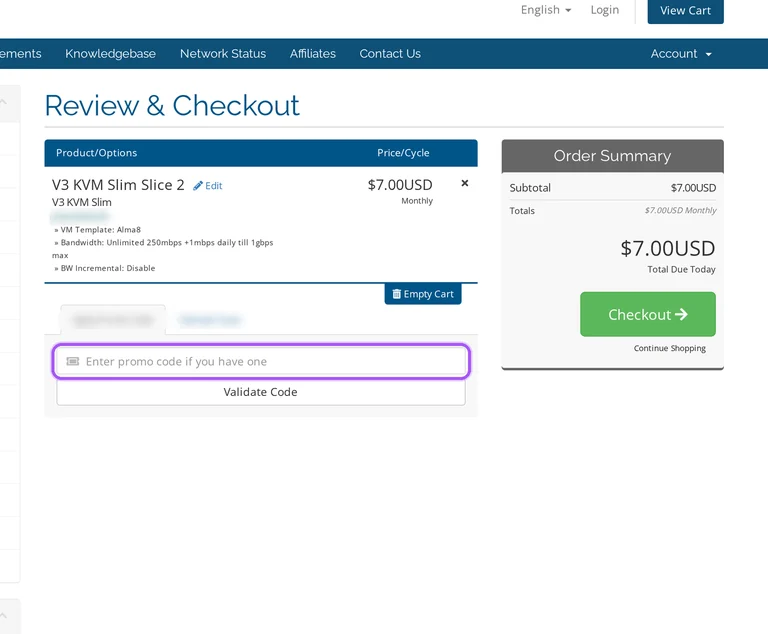This screenshot has width=768, height=634.
Task: Click the Empty Cart button
Action: [x=423, y=294]
